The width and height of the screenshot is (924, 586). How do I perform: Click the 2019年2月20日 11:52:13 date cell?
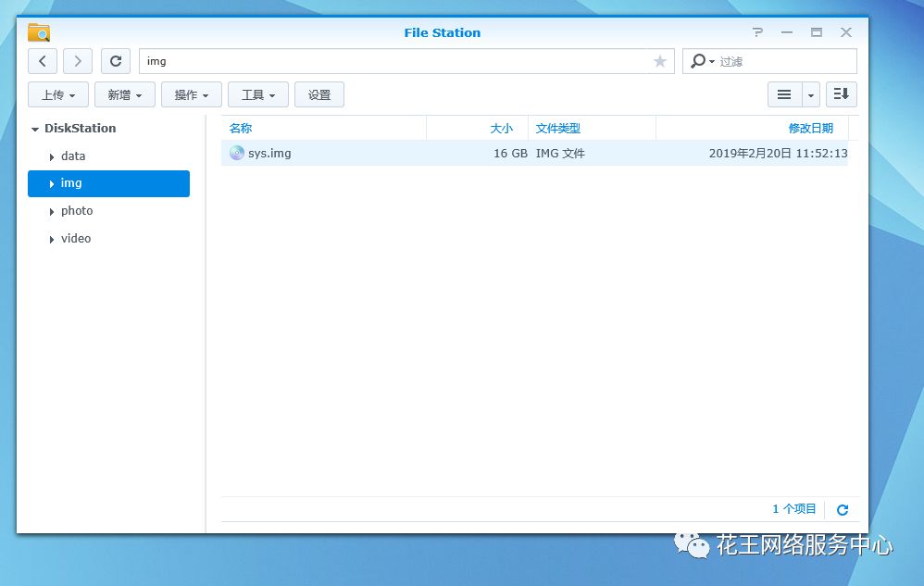(778, 153)
